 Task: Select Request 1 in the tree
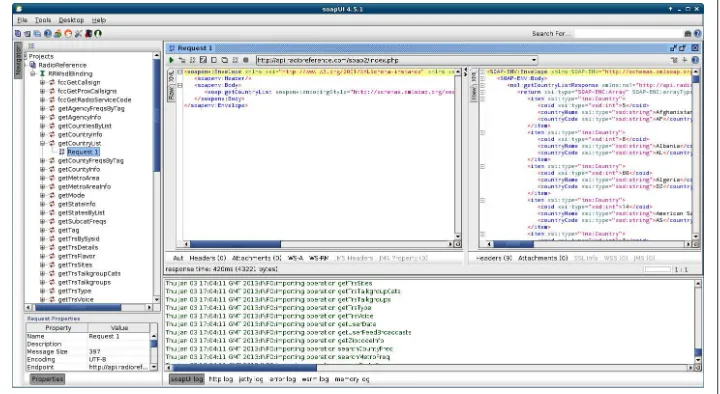click(x=83, y=152)
